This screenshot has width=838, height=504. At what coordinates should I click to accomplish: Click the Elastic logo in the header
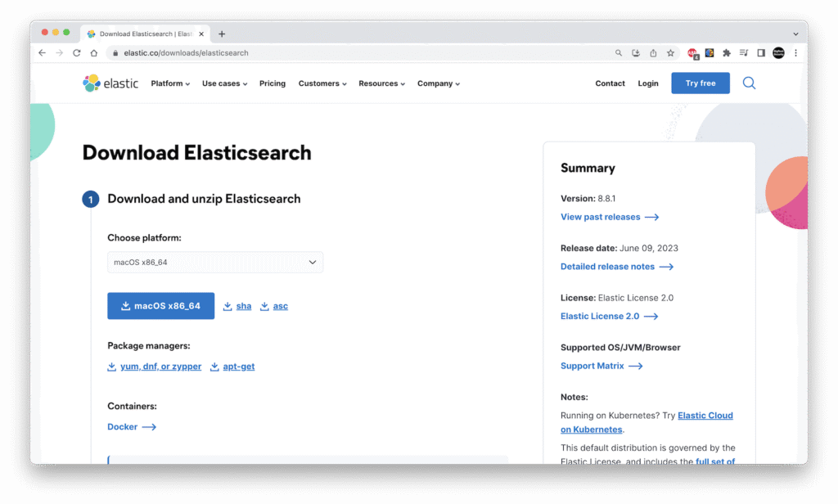tap(110, 83)
